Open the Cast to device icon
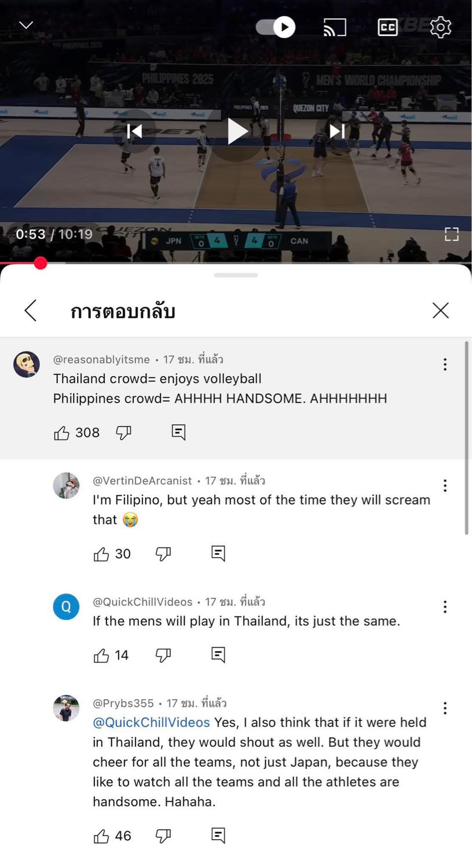Viewport: 472px width, 868px height. (x=335, y=27)
